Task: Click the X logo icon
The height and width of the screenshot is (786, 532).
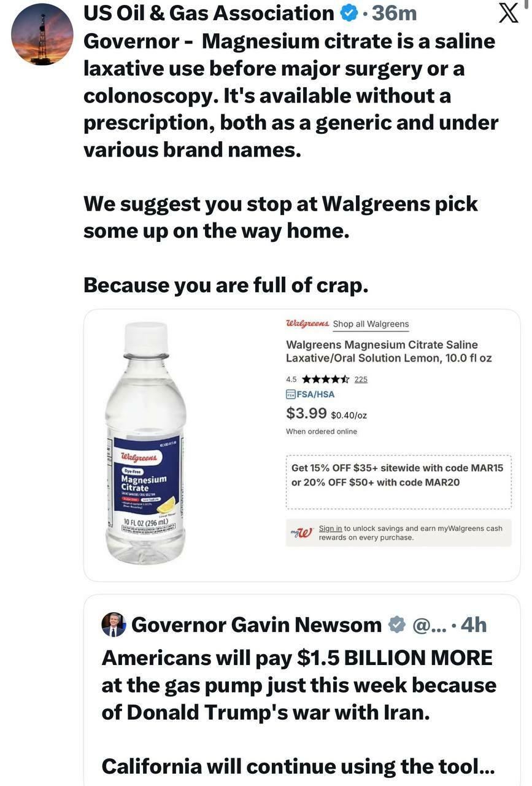Action: click(508, 12)
